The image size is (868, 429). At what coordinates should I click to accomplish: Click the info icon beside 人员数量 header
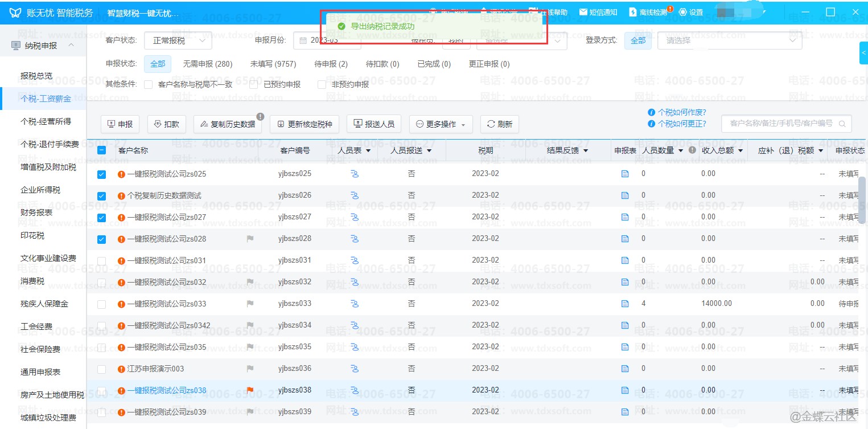[x=692, y=150]
